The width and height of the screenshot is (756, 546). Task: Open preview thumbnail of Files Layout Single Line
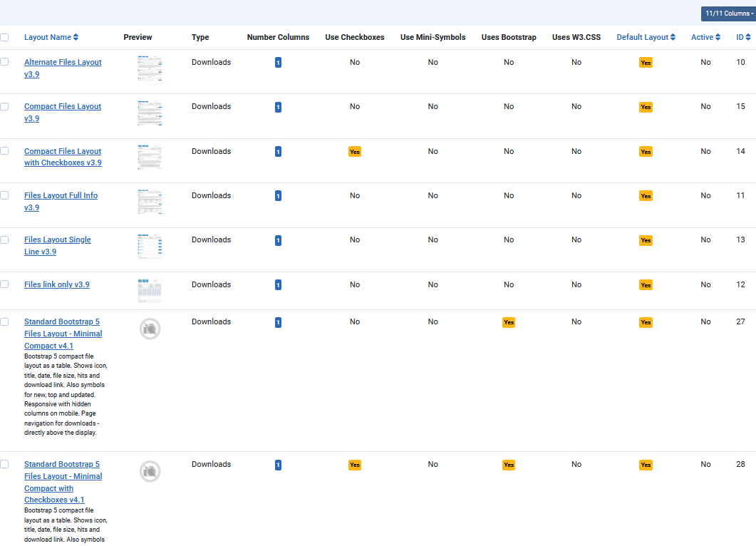click(x=150, y=246)
